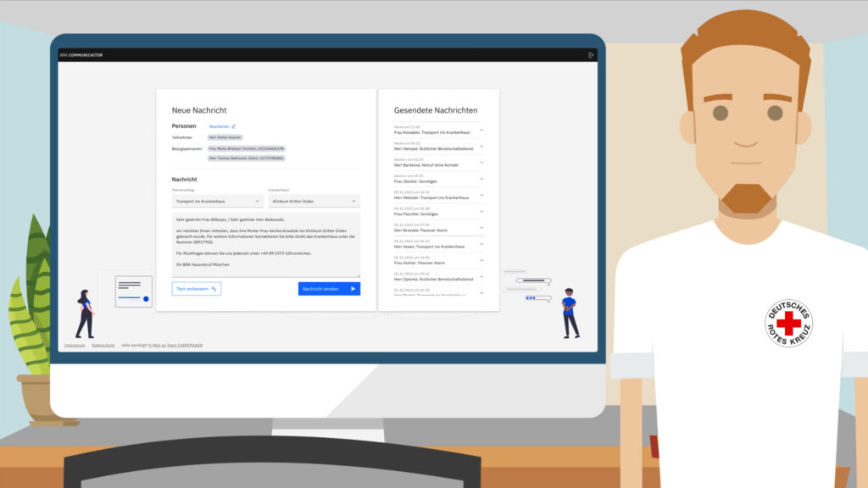Expand the Herr Opierka: Ärztlicher Bereitschaftsdienst message
The width and height of the screenshot is (868, 488).
pos(481,277)
